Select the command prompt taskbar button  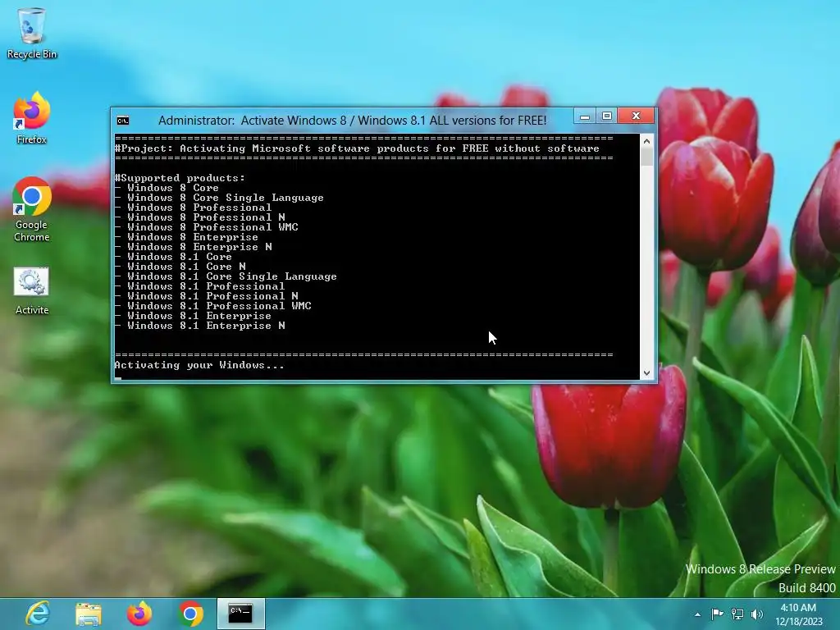240,614
